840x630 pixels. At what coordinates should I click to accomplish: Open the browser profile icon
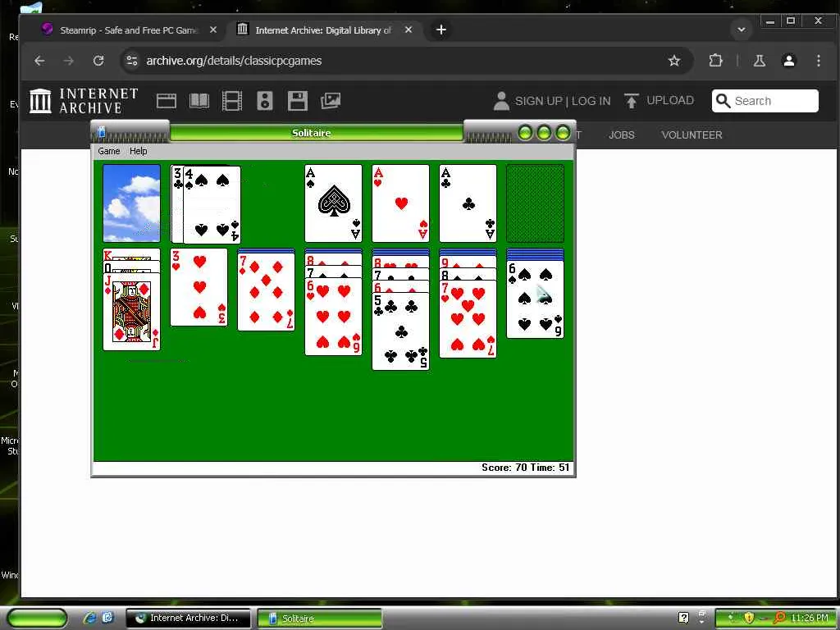point(788,61)
